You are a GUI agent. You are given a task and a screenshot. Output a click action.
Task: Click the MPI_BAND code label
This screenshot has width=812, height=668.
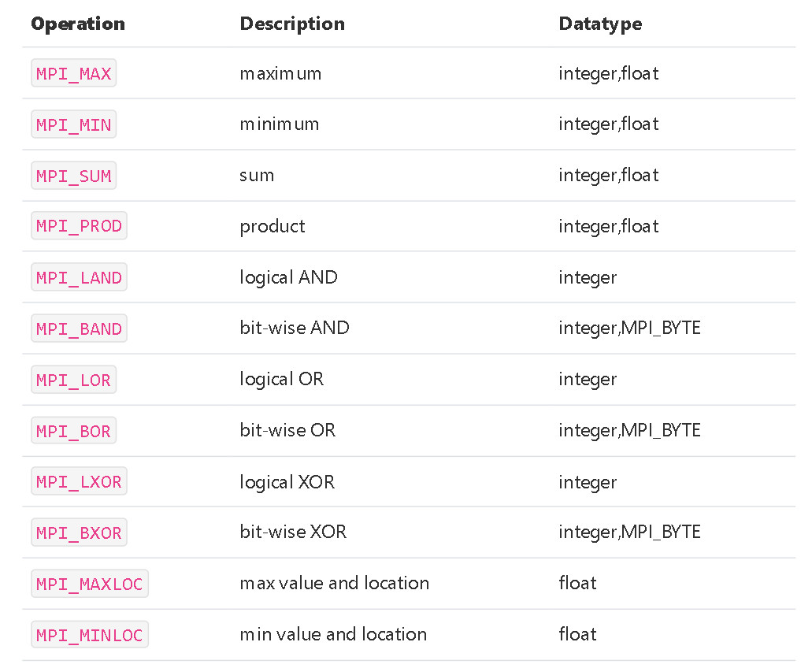(79, 328)
